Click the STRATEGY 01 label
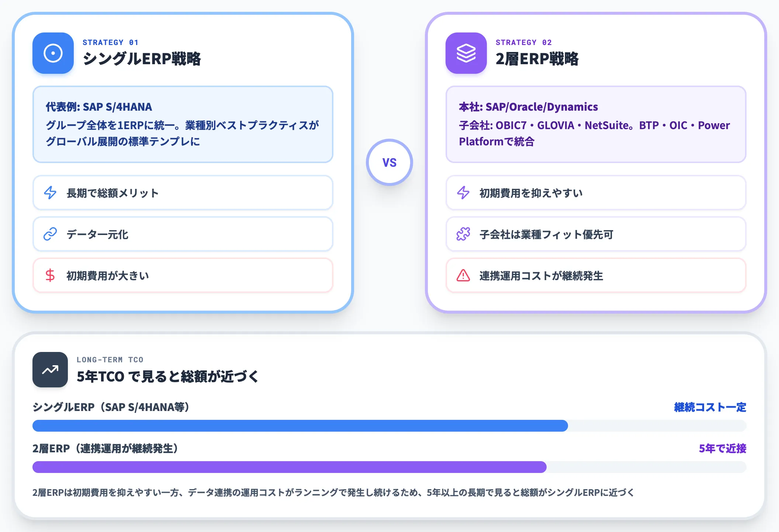Viewport: 779px width, 532px height. tap(111, 42)
